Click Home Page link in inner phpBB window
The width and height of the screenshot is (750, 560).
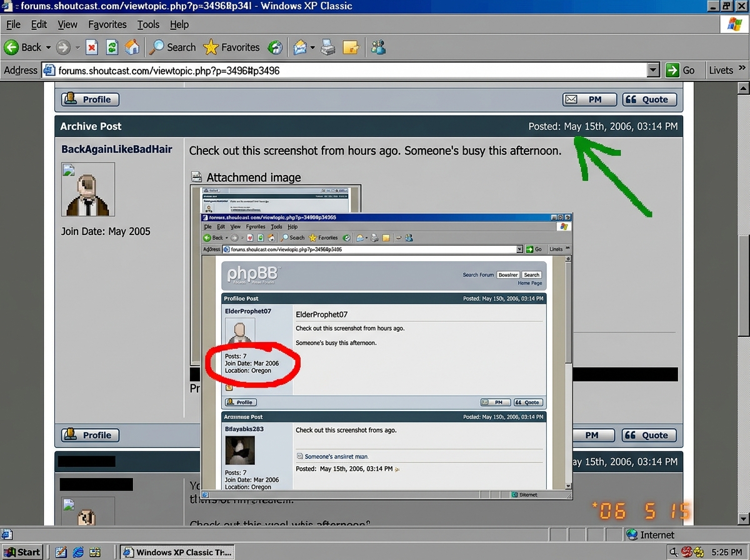point(529,283)
